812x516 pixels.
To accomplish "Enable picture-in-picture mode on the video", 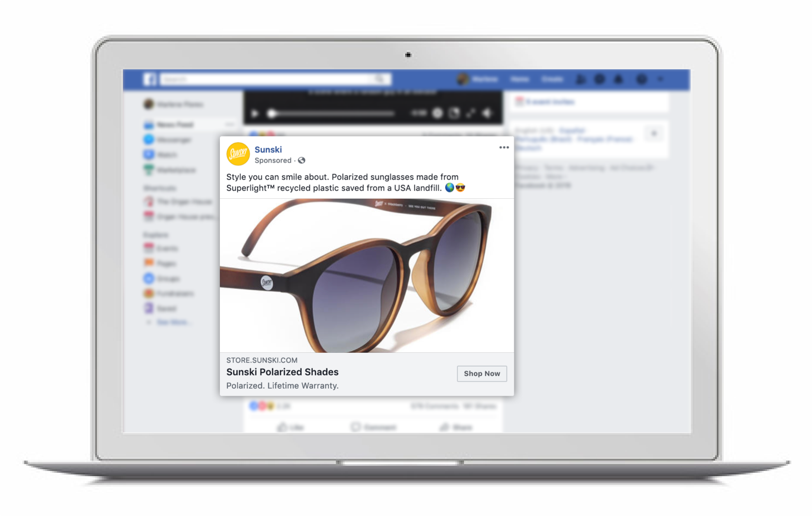I will [453, 113].
